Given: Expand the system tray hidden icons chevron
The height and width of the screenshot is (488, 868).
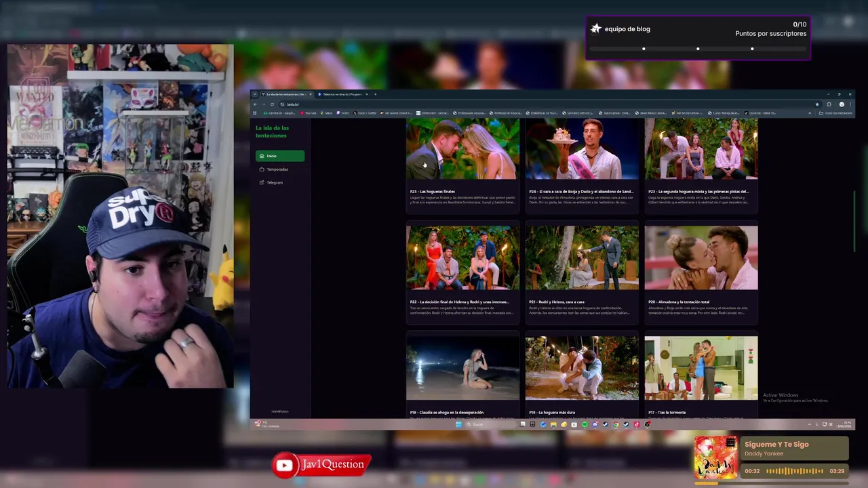Looking at the screenshot, I should tap(809, 424).
